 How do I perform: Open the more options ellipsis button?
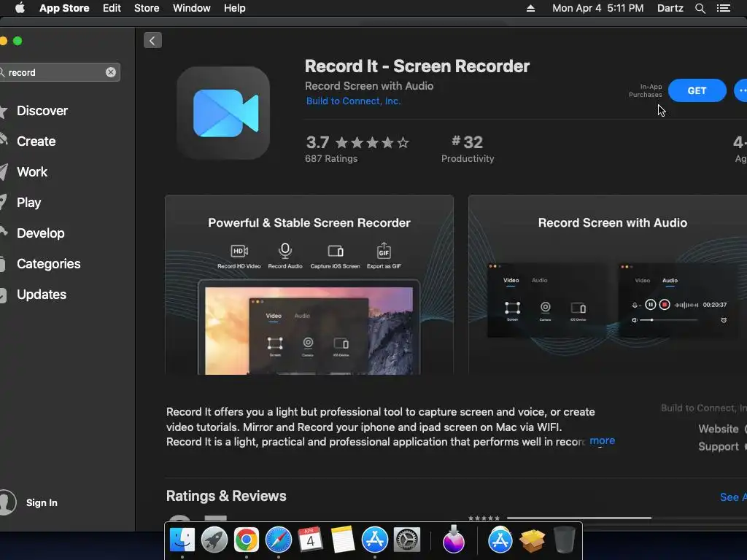pyautogui.click(x=741, y=90)
